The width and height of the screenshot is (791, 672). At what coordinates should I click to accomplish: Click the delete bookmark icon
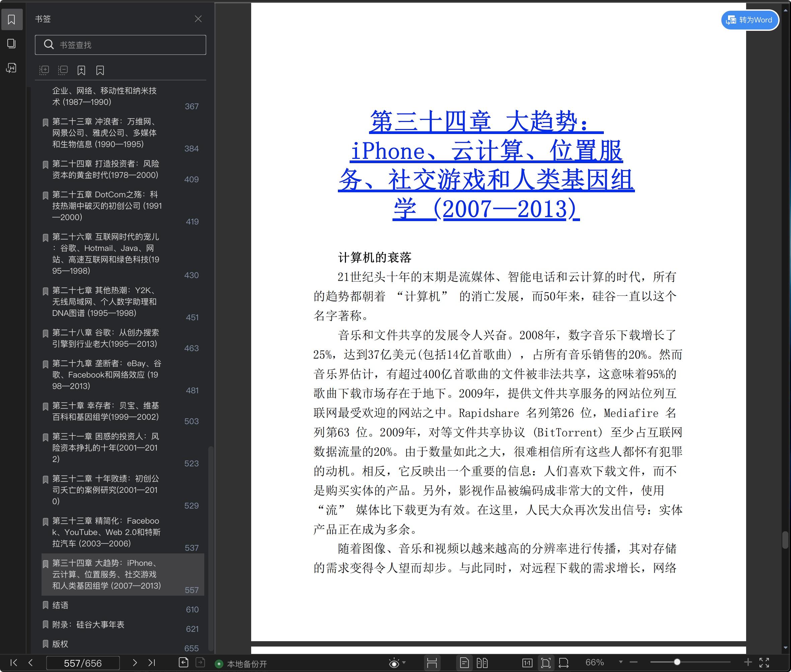click(x=100, y=70)
